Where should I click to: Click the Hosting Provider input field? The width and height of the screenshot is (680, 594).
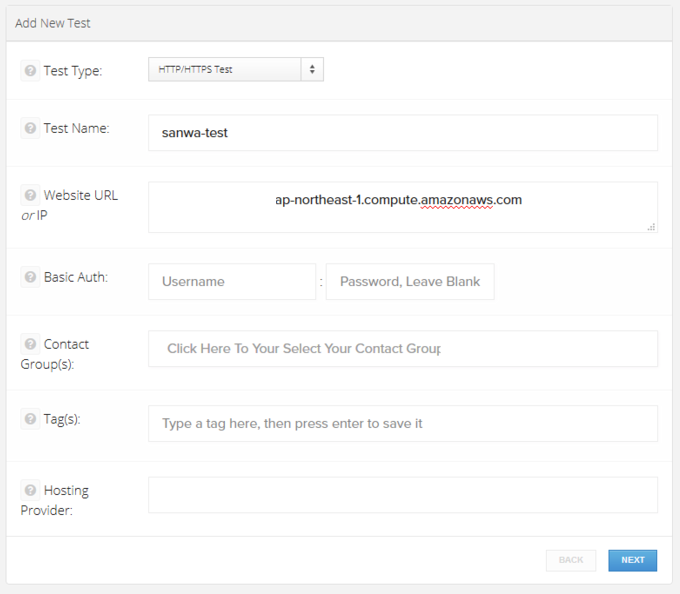(x=403, y=495)
